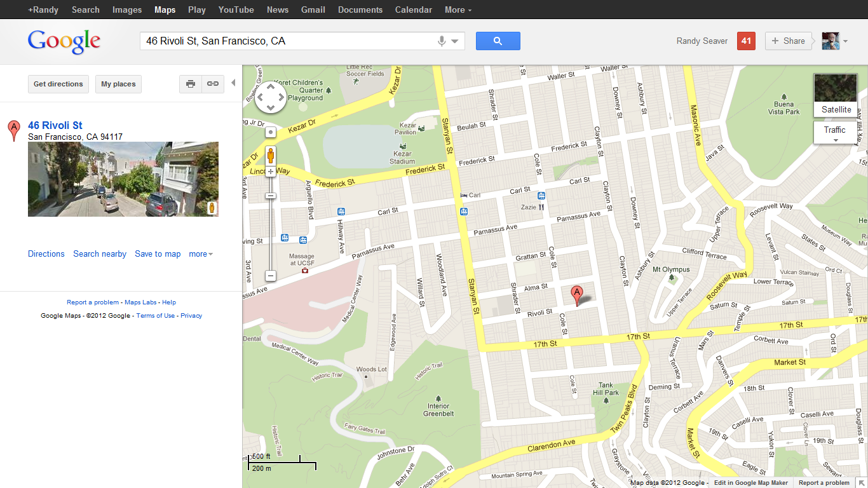Click the overview map arrow at bottom right

(x=861, y=482)
